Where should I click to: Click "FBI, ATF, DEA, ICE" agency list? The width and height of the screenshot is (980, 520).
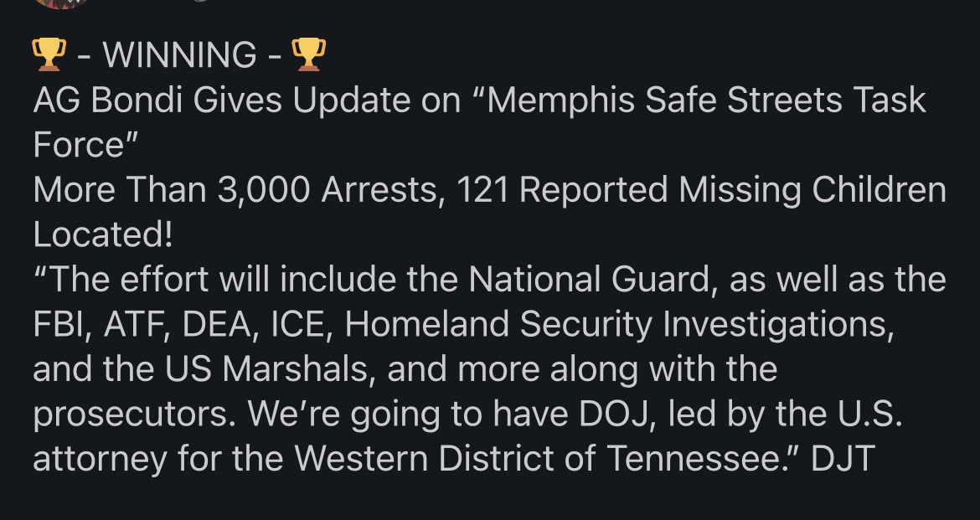[182, 325]
